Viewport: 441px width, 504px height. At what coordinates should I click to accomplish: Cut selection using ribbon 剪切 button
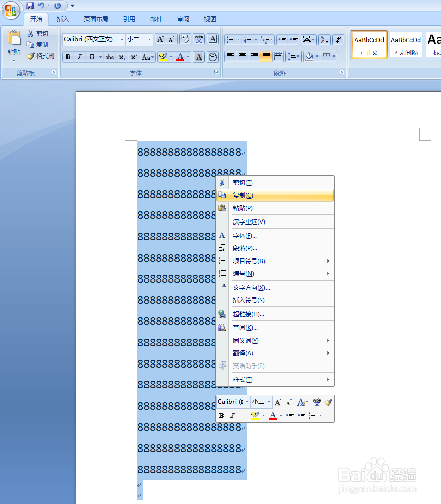(x=38, y=34)
